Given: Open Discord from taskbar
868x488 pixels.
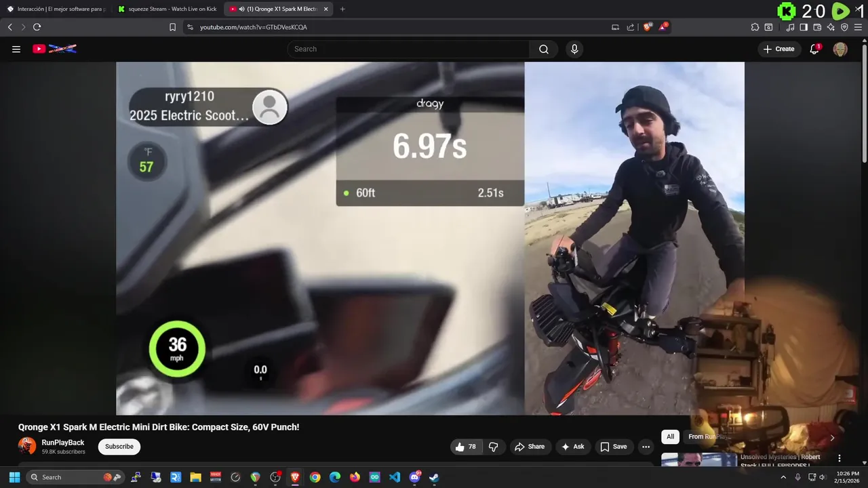Looking at the screenshot, I should tap(414, 477).
